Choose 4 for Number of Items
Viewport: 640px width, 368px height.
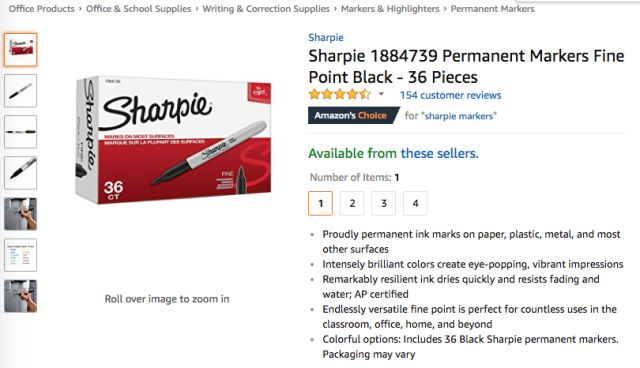point(415,203)
